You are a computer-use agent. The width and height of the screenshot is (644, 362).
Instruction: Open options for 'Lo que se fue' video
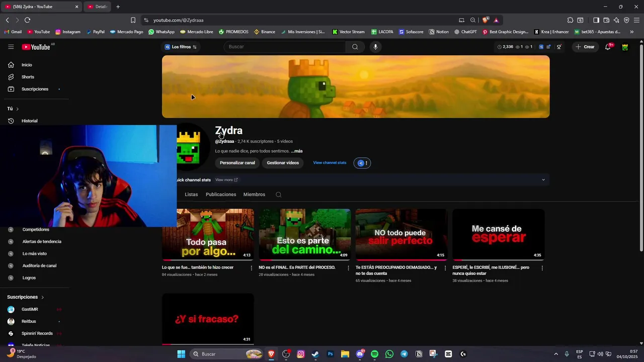252,268
